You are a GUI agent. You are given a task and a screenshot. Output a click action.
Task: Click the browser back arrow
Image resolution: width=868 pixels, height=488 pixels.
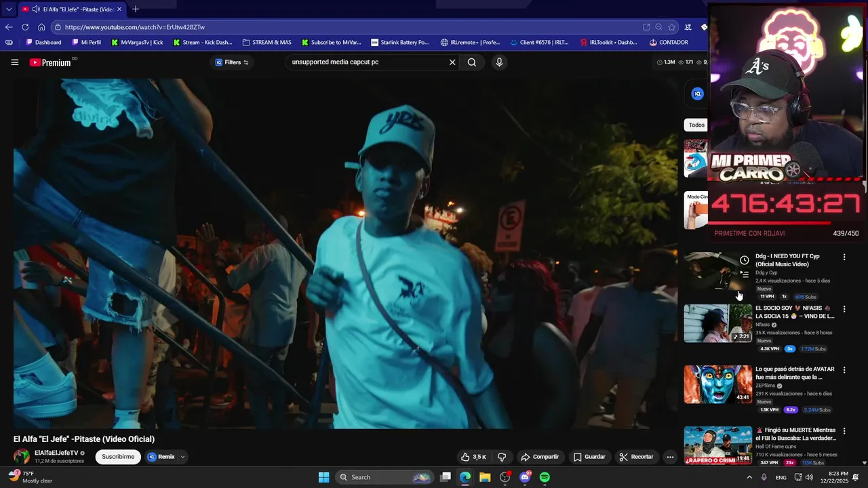tap(9, 27)
